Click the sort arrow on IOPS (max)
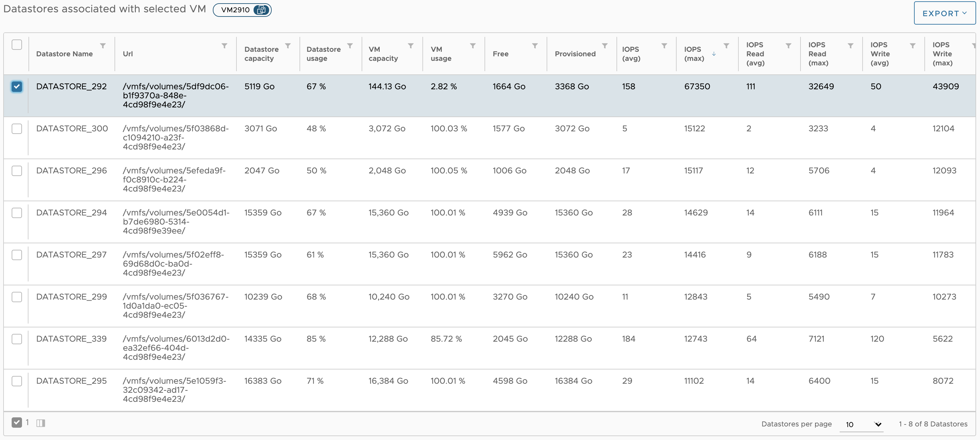Viewport: 980px width, 440px height. pos(714,54)
